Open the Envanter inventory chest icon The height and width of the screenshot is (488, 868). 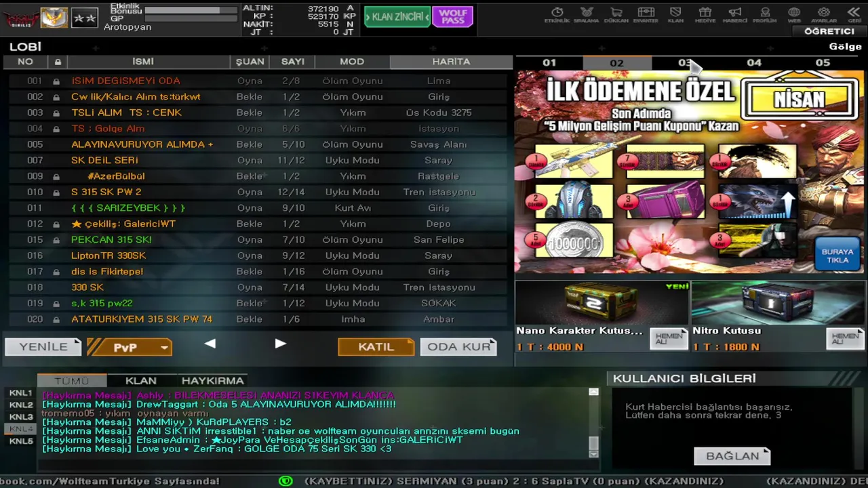tap(646, 15)
